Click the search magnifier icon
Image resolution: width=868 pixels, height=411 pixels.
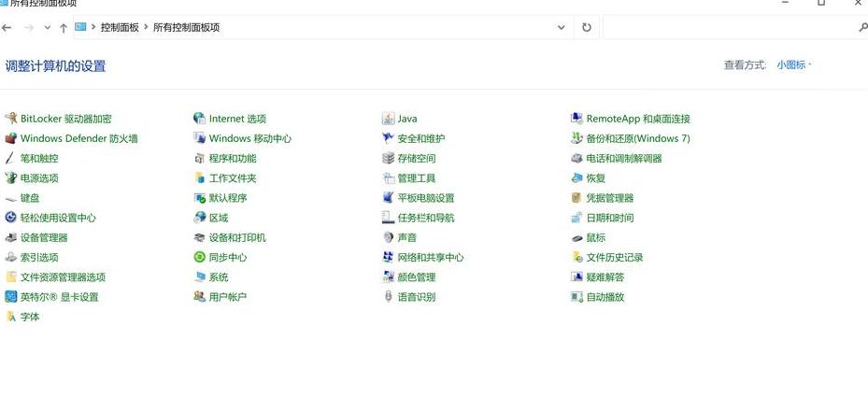pyautogui.click(x=862, y=27)
